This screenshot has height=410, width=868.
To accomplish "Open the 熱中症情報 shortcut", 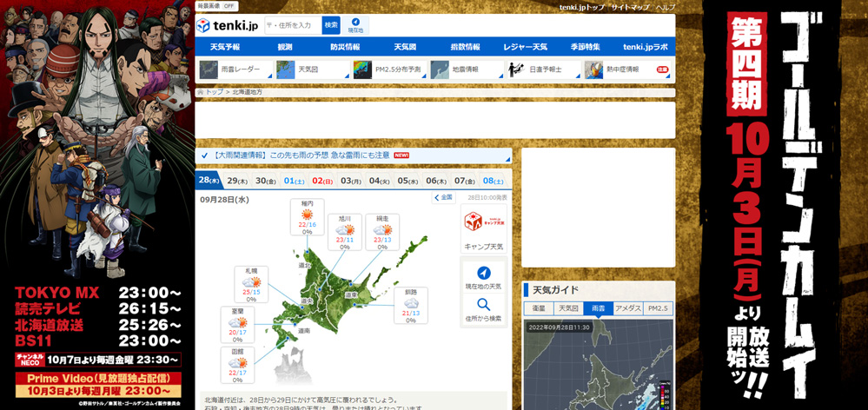I will (626, 69).
